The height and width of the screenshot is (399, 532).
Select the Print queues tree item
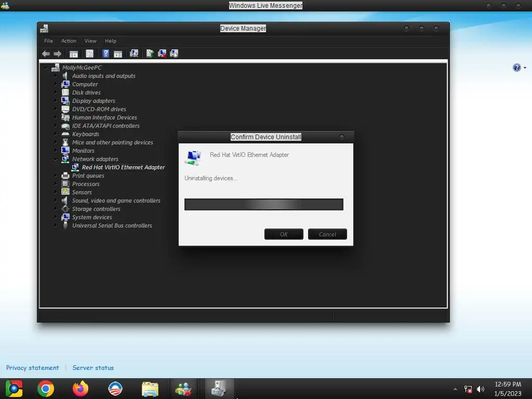click(88, 176)
